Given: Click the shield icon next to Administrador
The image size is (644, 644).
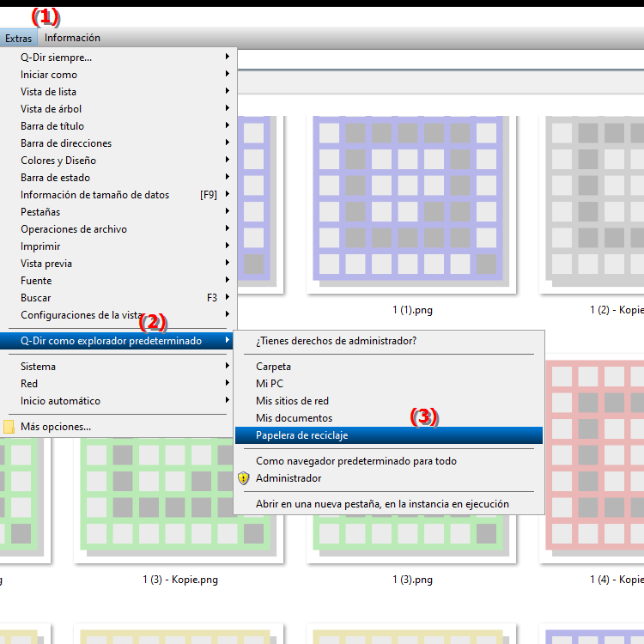Looking at the screenshot, I should tap(244, 478).
